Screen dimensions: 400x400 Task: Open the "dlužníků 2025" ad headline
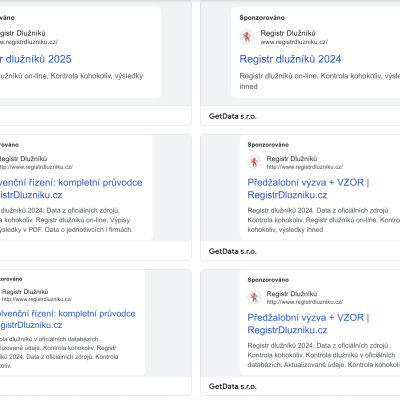pyautogui.click(x=35, y=59)
